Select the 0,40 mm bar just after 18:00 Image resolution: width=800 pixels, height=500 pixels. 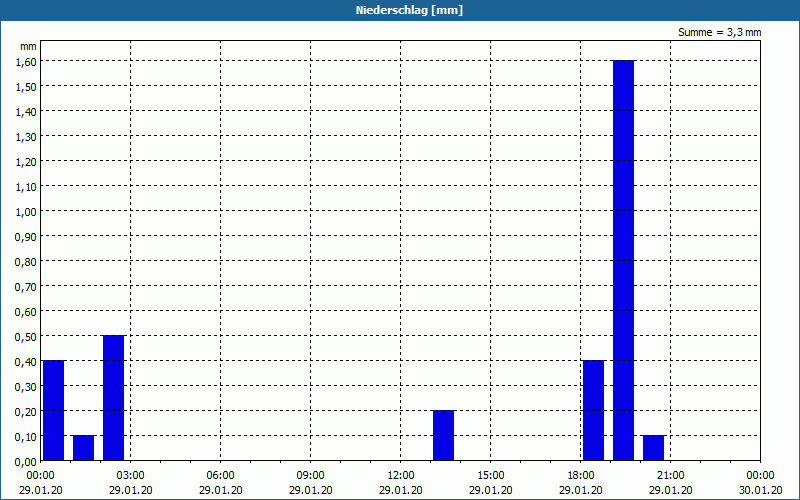point(593,410)
